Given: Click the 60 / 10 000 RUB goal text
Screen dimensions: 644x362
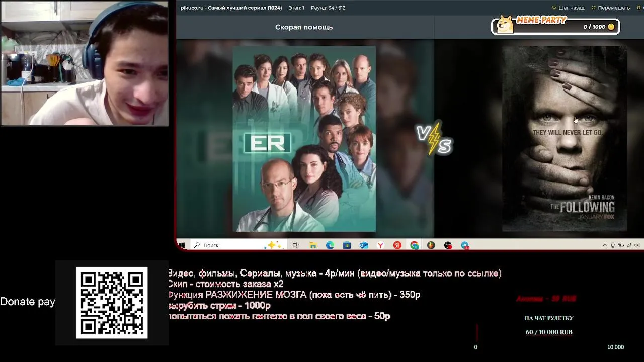Looking at the screenshot, I should click(x=549, y=332).
